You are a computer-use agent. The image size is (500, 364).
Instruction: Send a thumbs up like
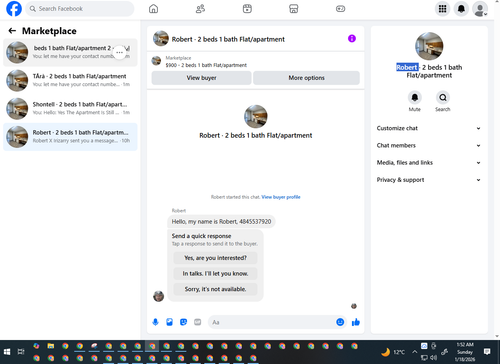pos(356,322)
